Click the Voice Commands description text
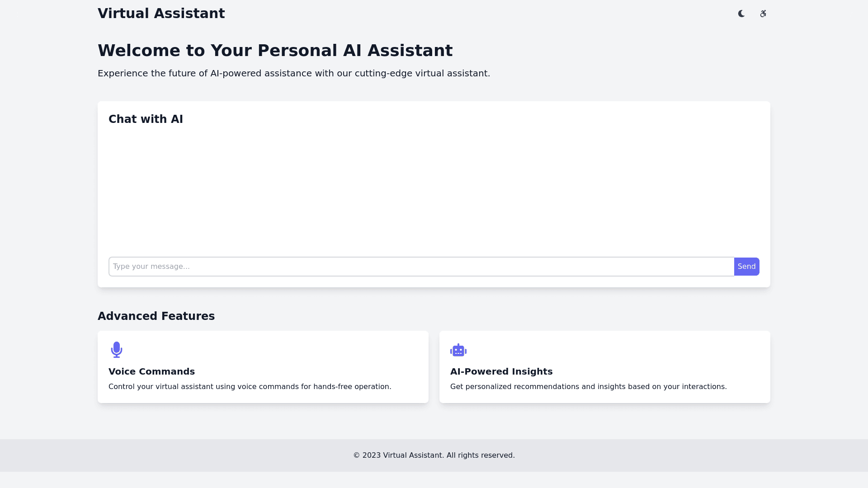Screen dimensions: 868x488 click(x=250, y=387)
